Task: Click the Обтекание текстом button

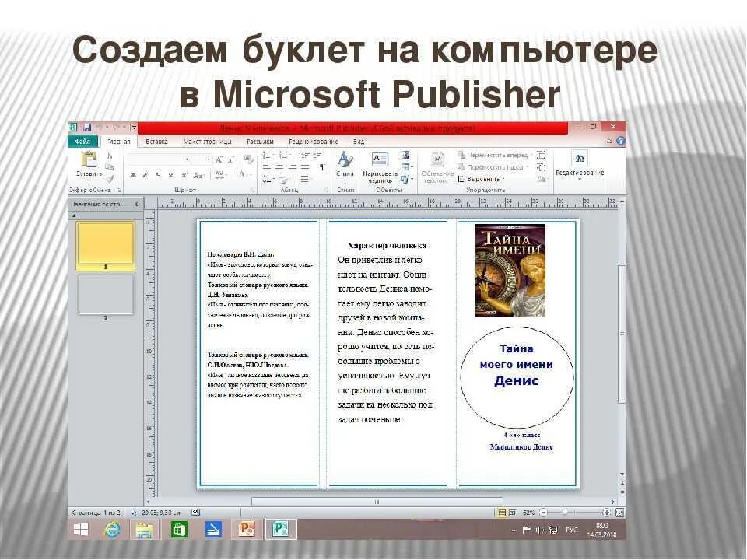Action: click(x=437, y=168)
